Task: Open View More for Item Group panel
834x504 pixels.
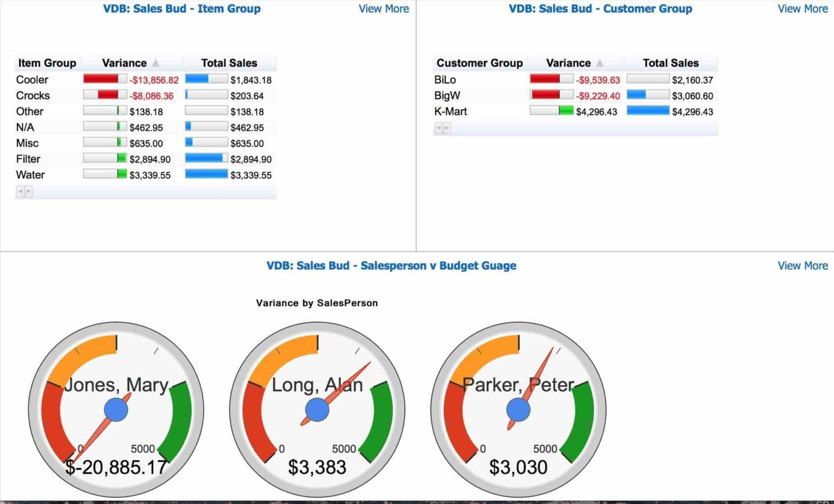Action: tap(383, 9)
